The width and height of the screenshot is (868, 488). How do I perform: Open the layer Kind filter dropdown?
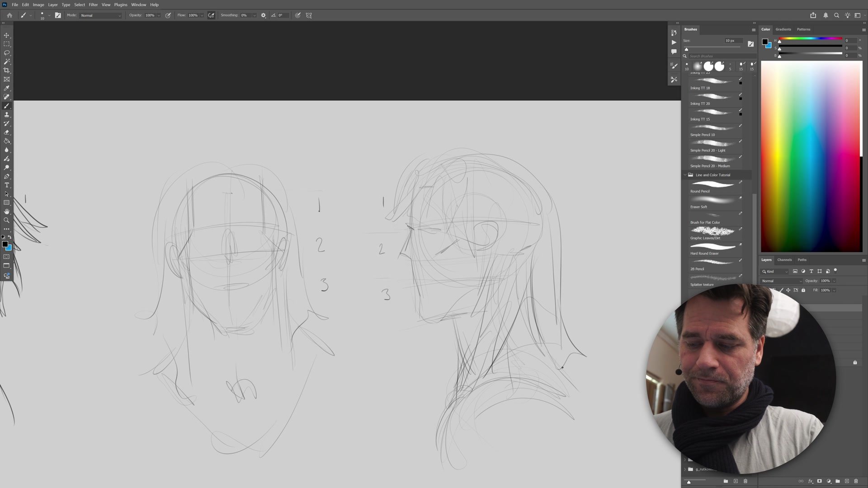[775, 272]
